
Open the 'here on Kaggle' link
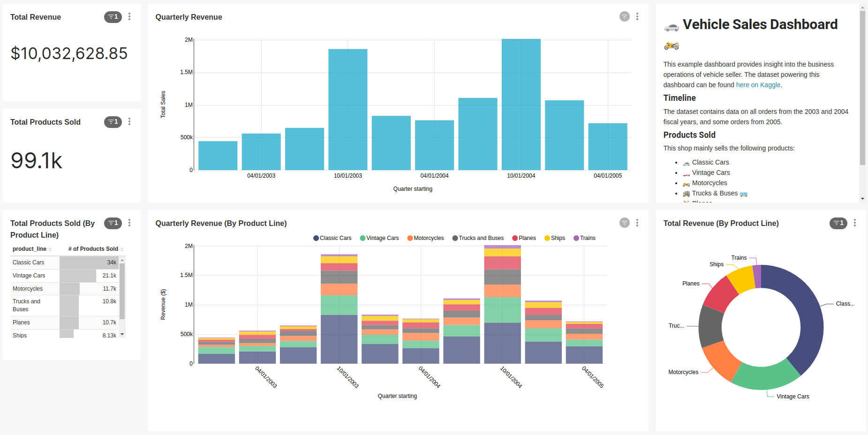coord(758,85)
